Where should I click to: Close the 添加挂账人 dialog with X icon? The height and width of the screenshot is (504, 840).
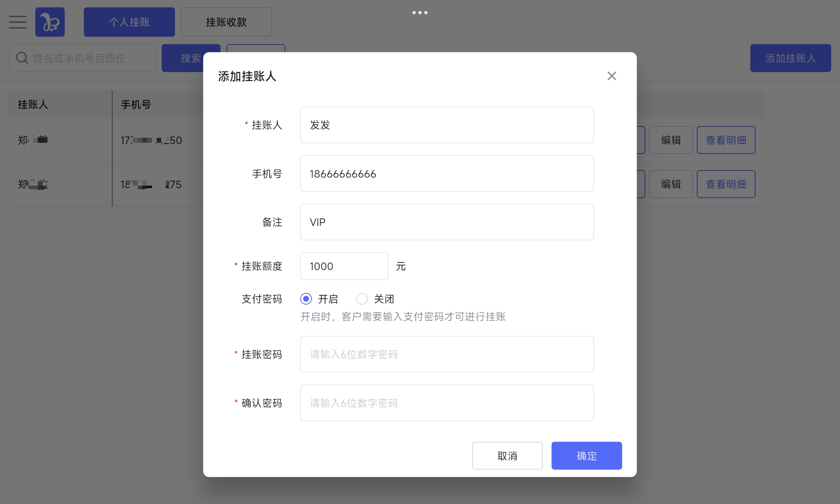(x=612, y=76)
